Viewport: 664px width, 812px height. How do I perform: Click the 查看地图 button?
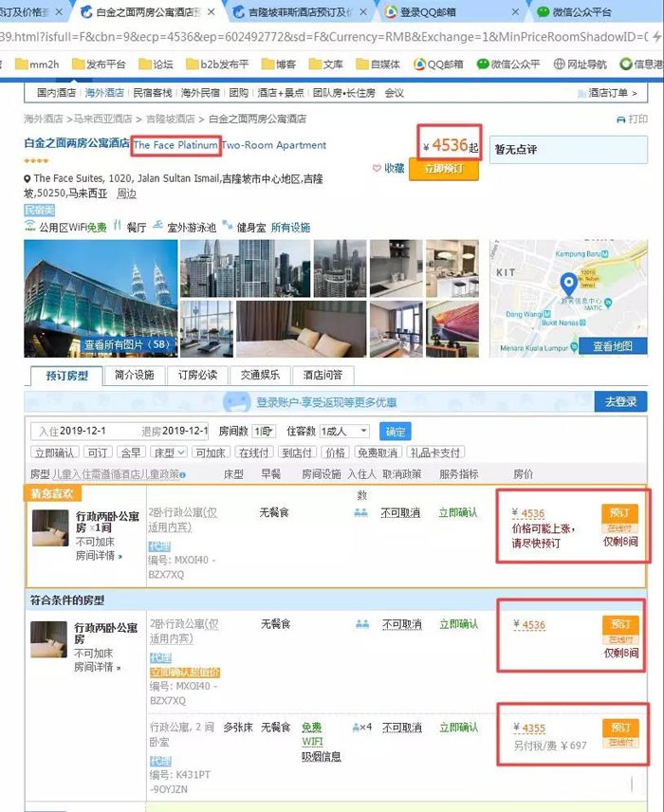point(613,346)
